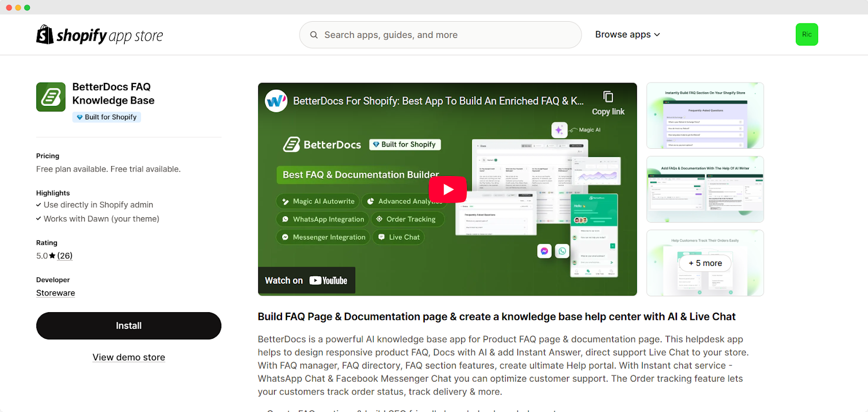Viewport: 868px width, 412px height.
Task: Click the BetterDocs logo inside video
Action: click(322, 144)
